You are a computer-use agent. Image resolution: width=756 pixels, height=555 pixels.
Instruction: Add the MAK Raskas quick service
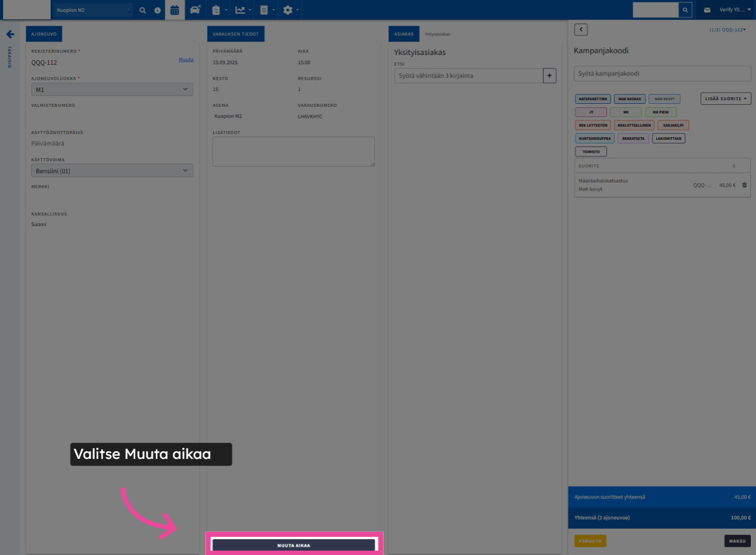coord(630,99)
